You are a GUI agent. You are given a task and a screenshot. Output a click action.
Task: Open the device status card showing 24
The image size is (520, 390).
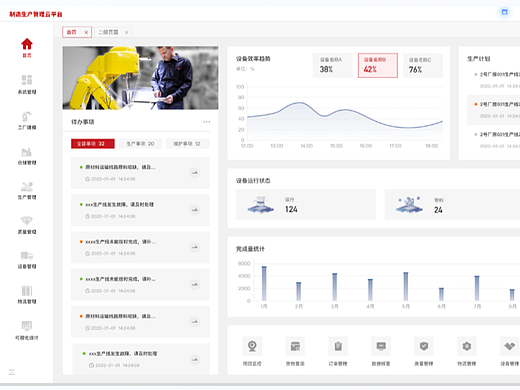[452, 205]
